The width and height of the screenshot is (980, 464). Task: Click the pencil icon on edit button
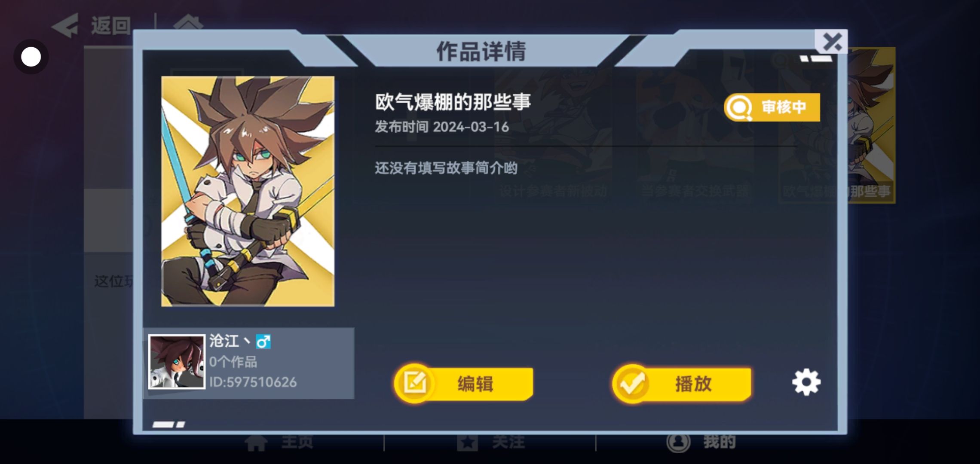[x=415, y=383]
